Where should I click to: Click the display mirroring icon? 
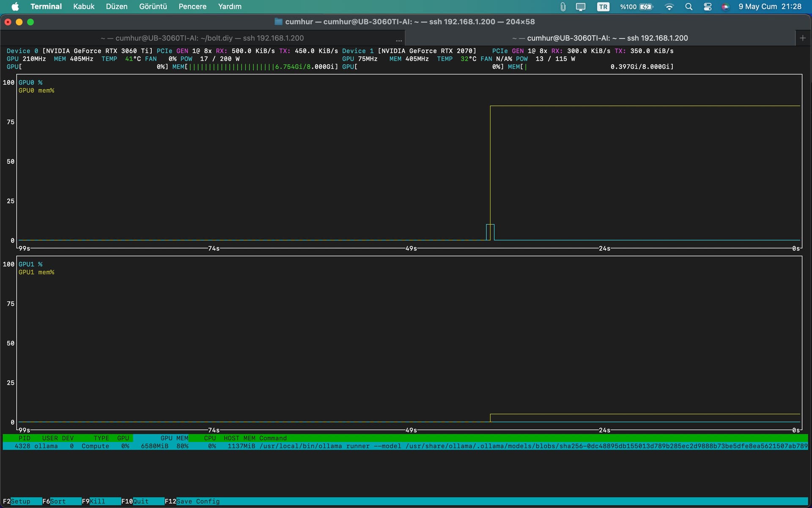[581, 6]
